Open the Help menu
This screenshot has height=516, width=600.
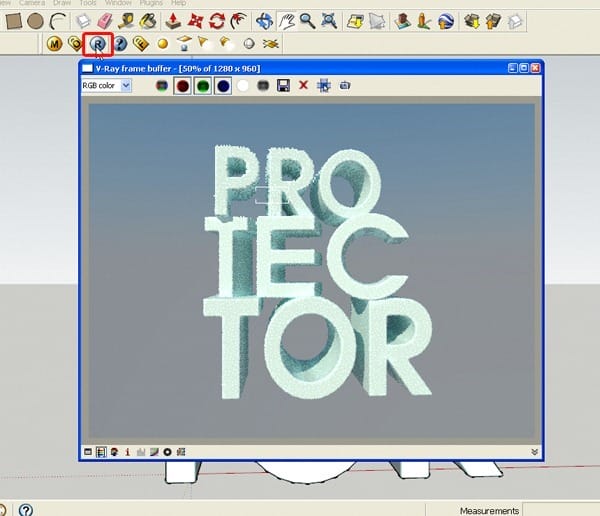tap(178, 3)
